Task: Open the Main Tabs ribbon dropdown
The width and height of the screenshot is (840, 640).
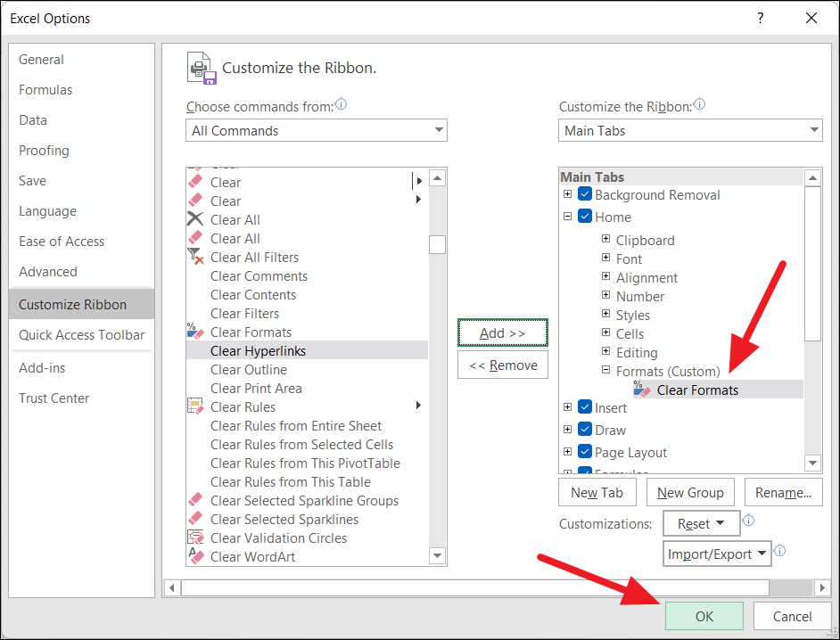Action: (x=690, y=130)
